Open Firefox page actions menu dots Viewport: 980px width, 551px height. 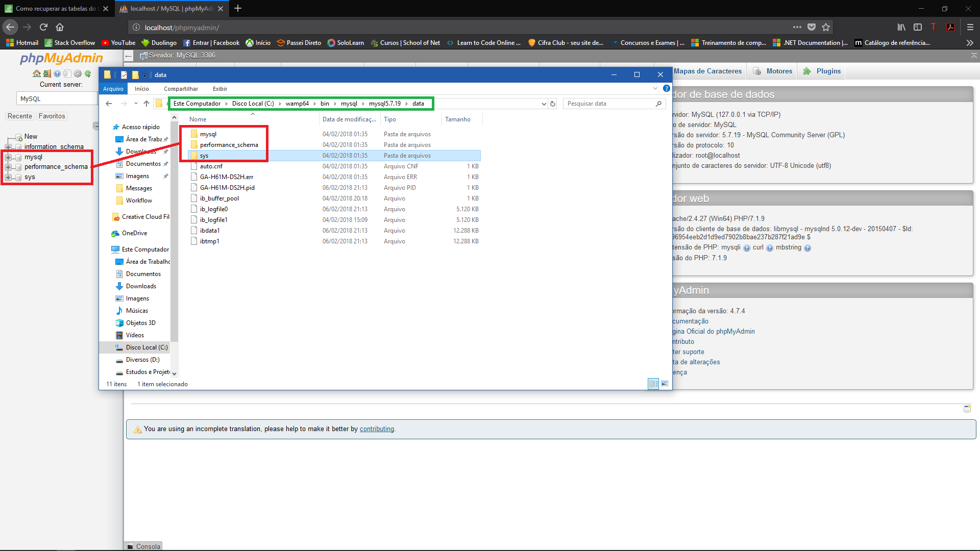[x=797, y=27]
